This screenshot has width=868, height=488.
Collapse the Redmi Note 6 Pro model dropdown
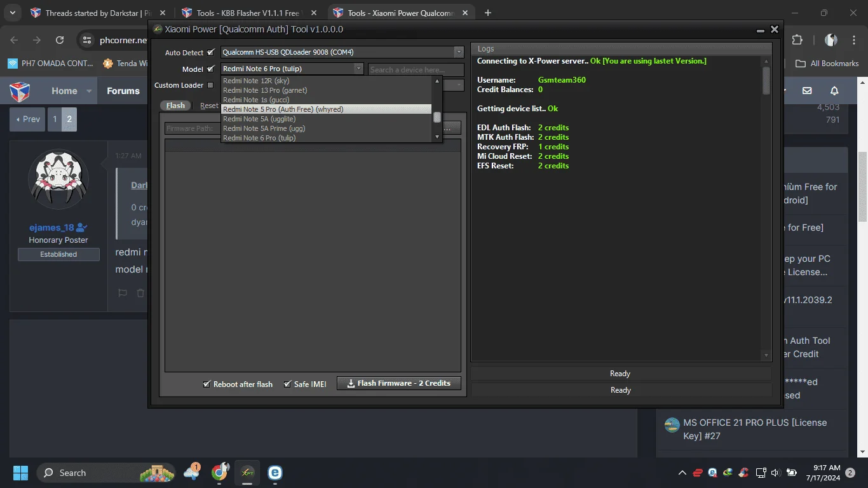point(358,69)
